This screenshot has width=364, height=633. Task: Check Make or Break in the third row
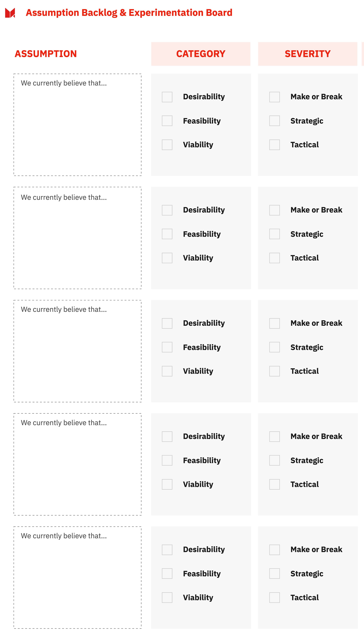(x=274, y=323)
